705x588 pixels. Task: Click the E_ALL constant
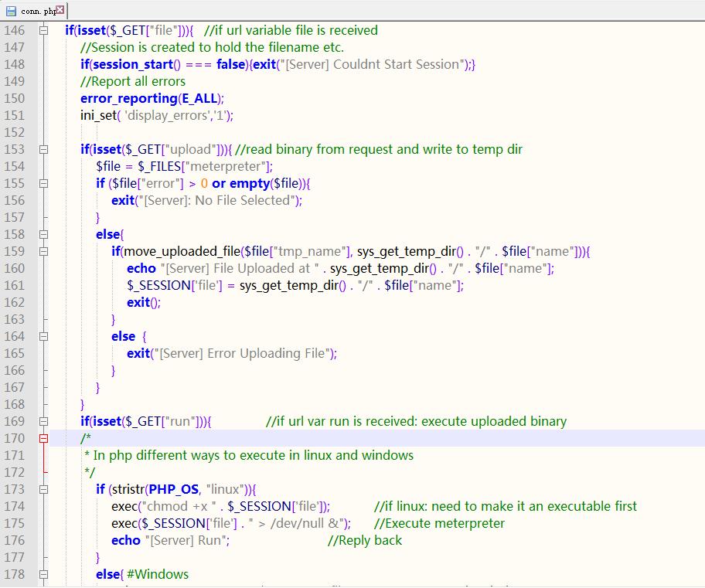[199, 98]
